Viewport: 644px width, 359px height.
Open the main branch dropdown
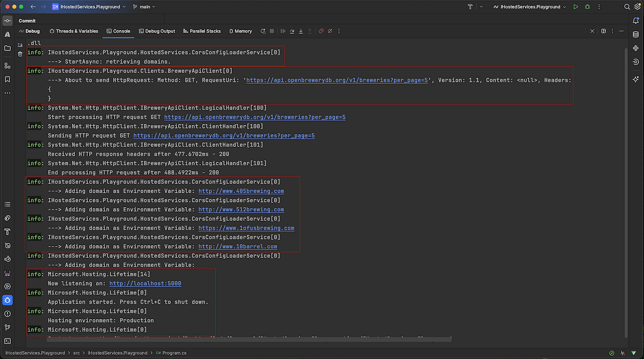[x=144, y=6]
